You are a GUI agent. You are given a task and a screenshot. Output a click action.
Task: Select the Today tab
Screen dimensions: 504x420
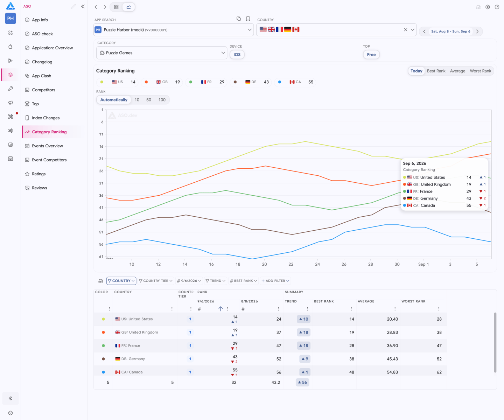416,71
